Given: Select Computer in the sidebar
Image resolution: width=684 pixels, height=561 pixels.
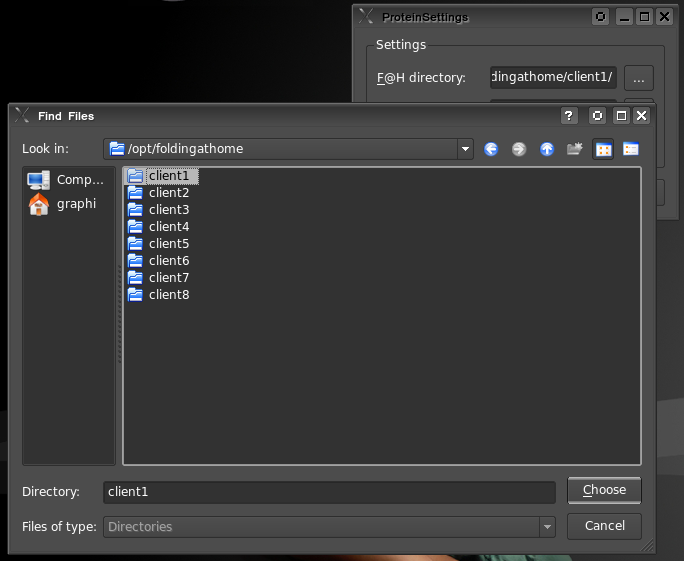Looking at the screenshot, I should (68, 180).
